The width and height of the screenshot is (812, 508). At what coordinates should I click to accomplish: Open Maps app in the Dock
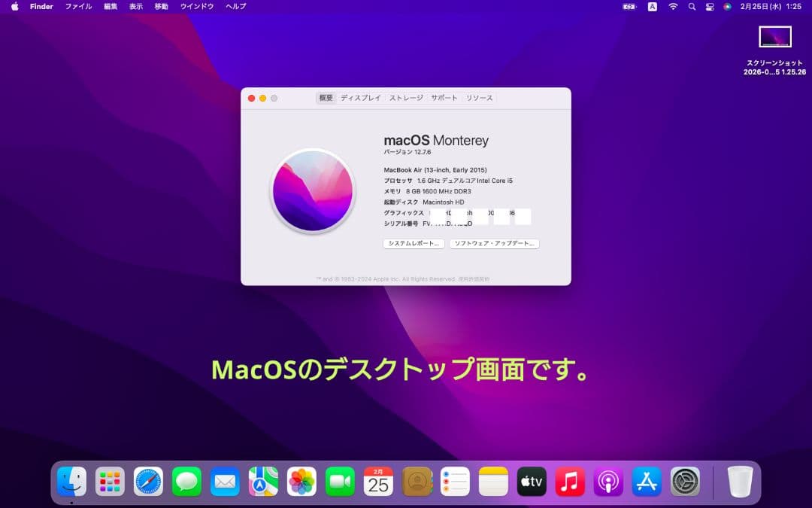tap(263, 481)
